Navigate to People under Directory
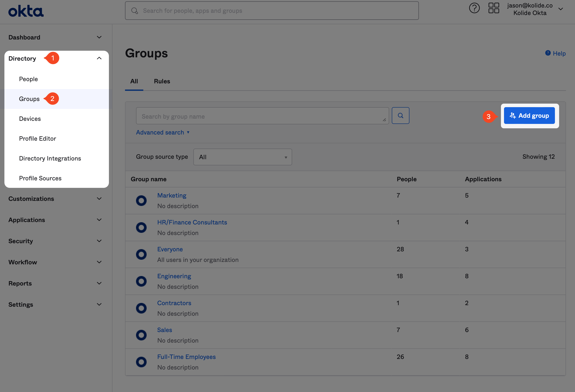Screen dimensions: 575x392 click(x=28, y=79)
